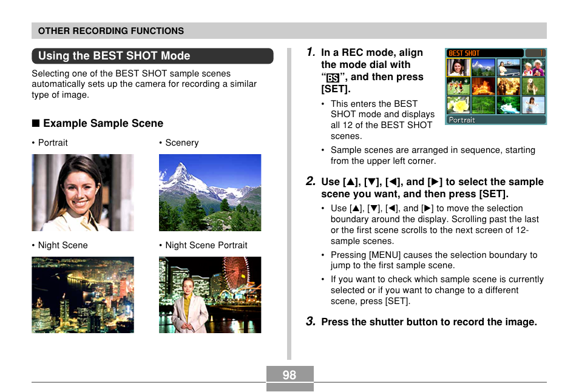Select the two children thumbnail in BEST SHOT grid
This screenshot has height=392, width=579.
click(x=533, y=67)
